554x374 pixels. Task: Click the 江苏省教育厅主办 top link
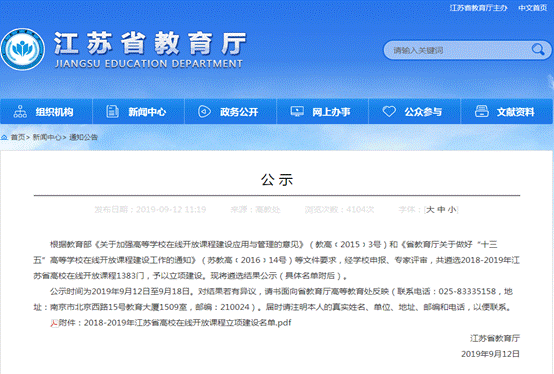[478, 8]
